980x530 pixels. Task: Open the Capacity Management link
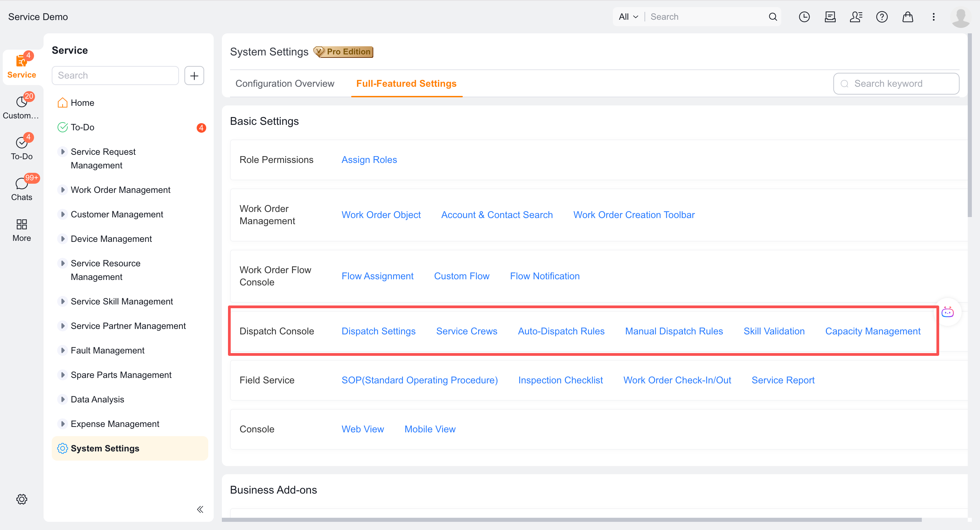tap(873, 331)
